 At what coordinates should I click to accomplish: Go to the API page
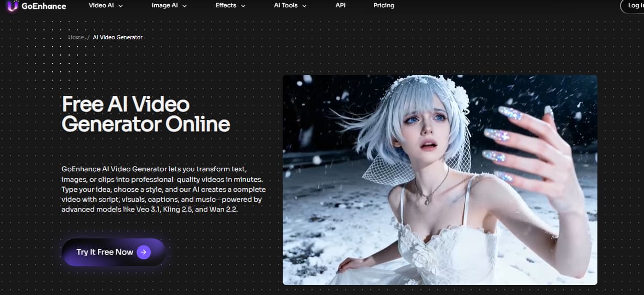340,5
